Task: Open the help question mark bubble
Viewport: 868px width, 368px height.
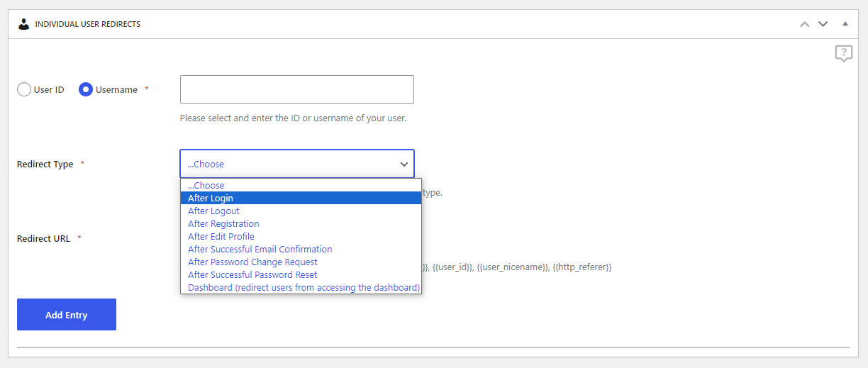Action: pos(843,53)
